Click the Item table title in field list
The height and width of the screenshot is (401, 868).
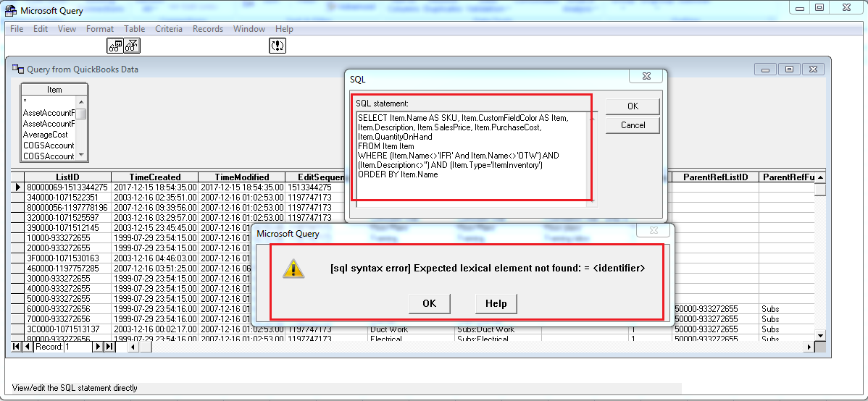pyautogui.click(x=54, y=90)
